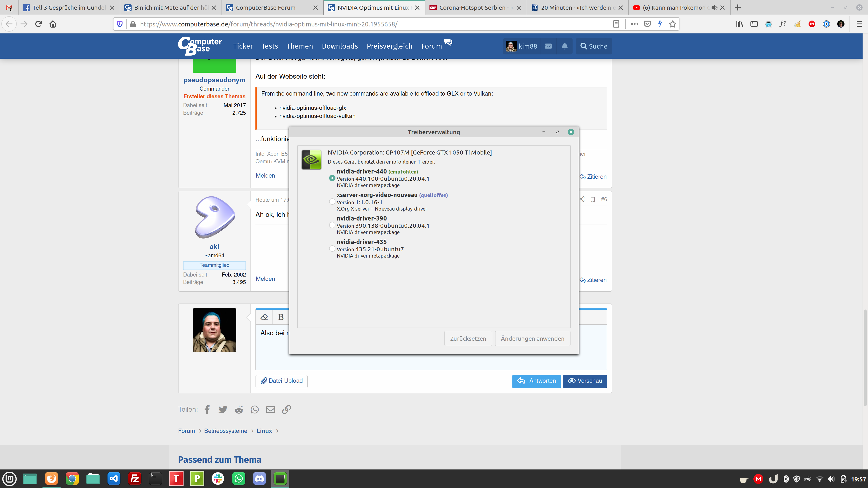This screenshot has width=868, height=488.
Task: Share post #6
Action: coord(582,199)
